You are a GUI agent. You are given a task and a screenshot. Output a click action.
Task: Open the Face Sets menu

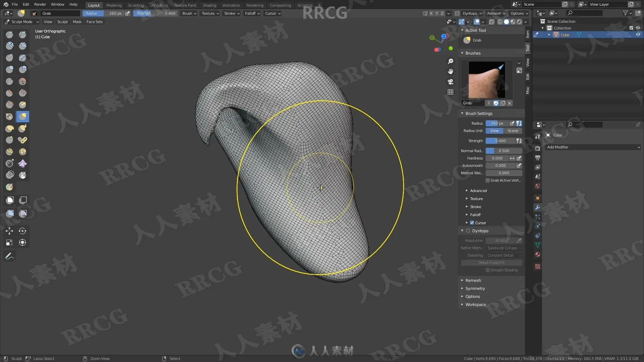tap(94, 22)
